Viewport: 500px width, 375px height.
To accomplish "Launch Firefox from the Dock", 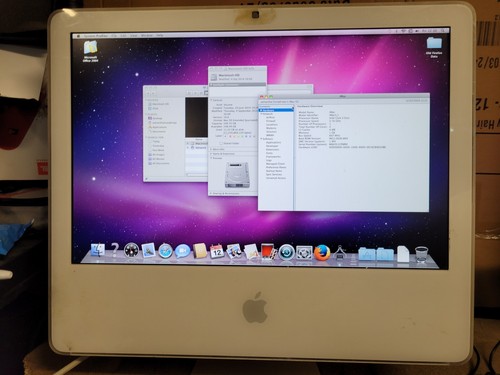I will click(x=322, y=253).
